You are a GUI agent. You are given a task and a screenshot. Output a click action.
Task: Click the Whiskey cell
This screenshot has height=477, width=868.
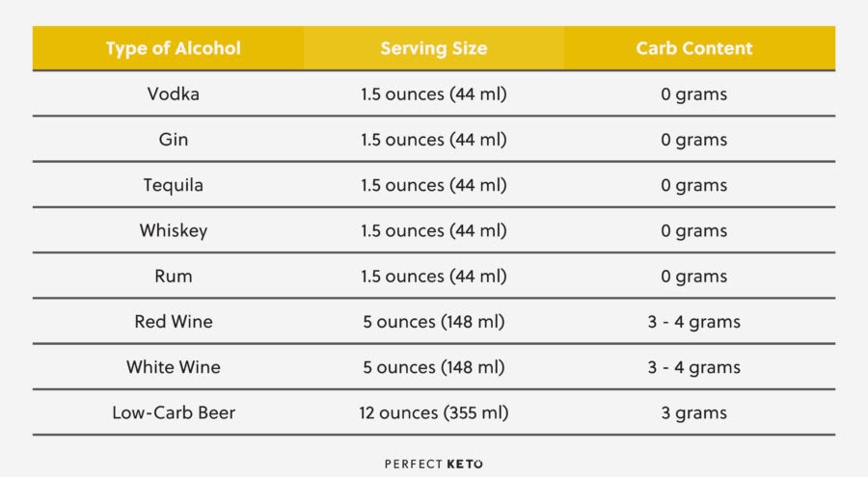174,230
